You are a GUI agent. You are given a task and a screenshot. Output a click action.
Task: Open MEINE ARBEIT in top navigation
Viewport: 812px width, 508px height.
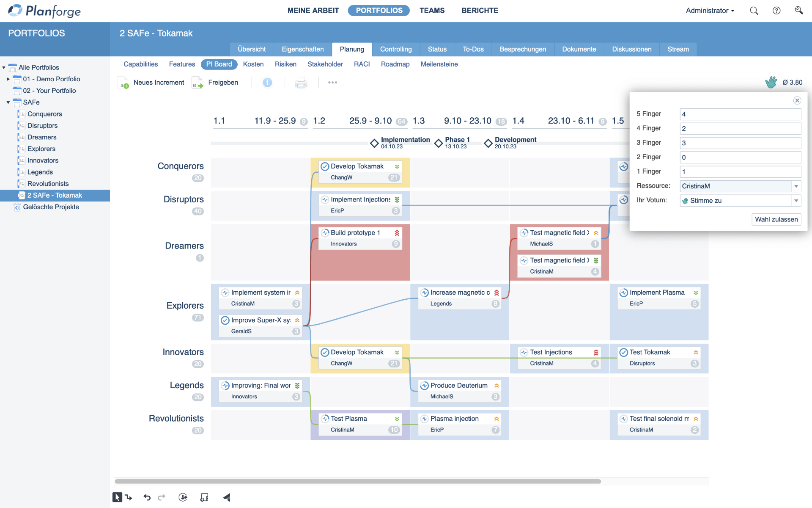click(x=313, y=11)
